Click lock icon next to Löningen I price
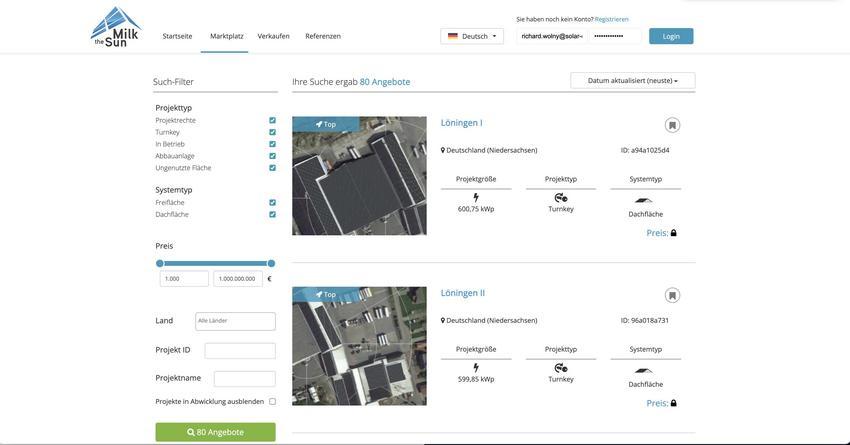The width and height of the screenshot is (850, 445). tap(674, 233)
